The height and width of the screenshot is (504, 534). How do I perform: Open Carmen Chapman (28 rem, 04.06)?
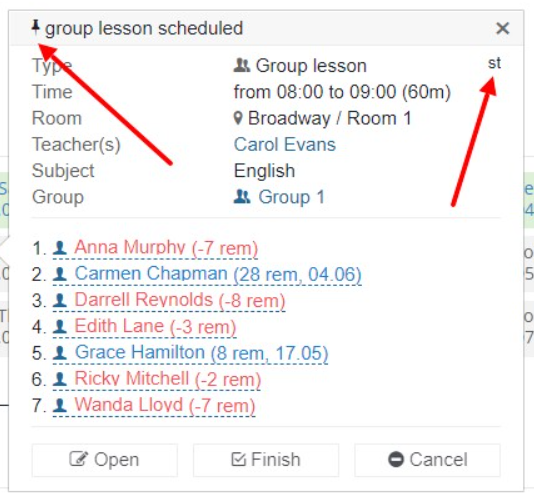pos(218,273)
